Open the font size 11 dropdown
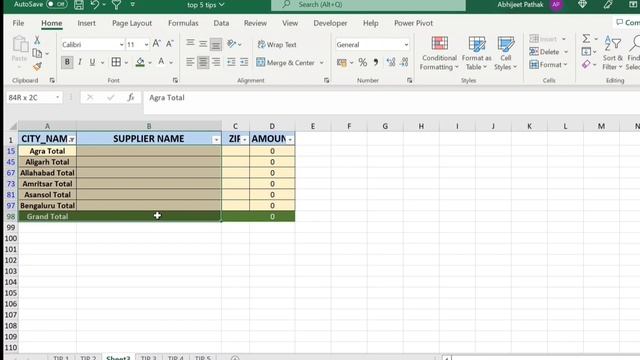The height and width of the screenshot is (360, 640). pyautogui.click(x=146, y=44)
